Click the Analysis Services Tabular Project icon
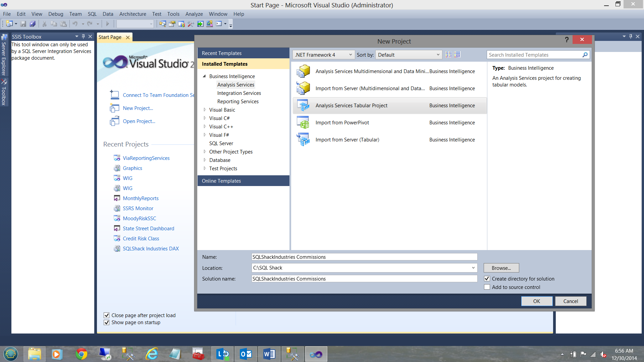This screenshot has width=644, height=362. (x=303, y=106)
